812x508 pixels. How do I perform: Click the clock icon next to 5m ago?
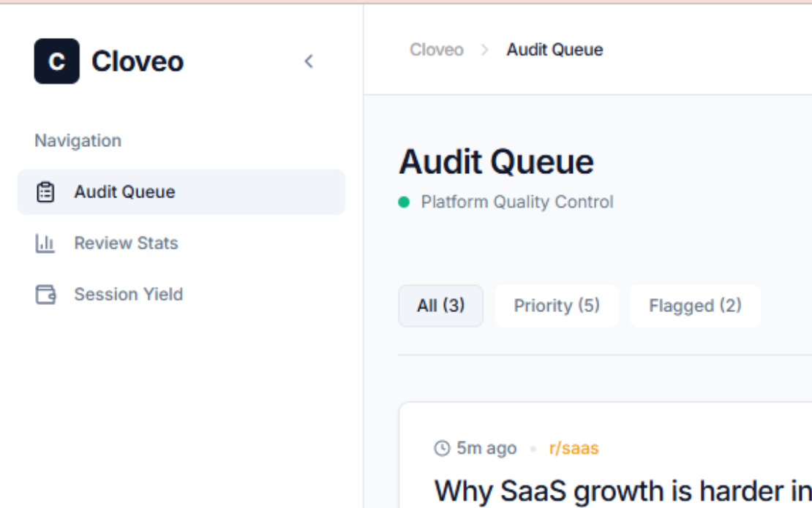tap(443, 448)
